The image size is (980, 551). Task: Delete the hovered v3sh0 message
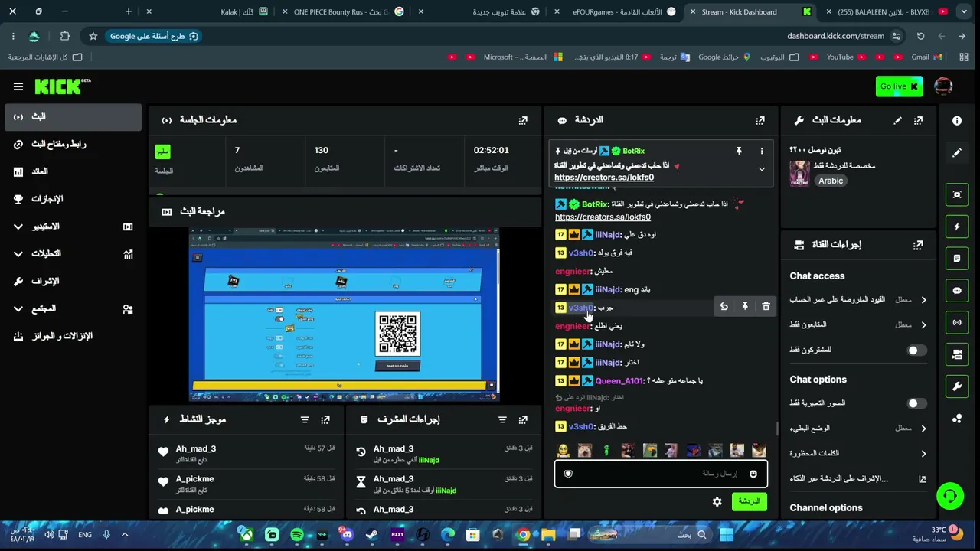[766, 307]
